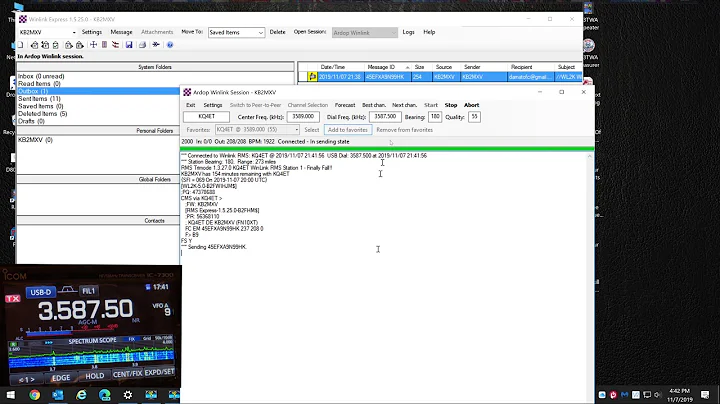Select the Deleted Items (5) folder
The image size is (720, 404).
tap(42, 113)
